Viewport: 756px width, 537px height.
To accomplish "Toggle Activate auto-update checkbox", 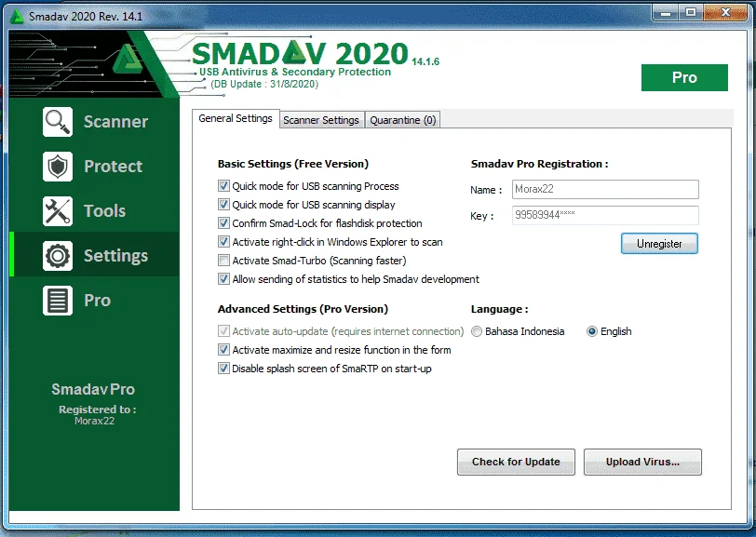I will pos(223,331).
